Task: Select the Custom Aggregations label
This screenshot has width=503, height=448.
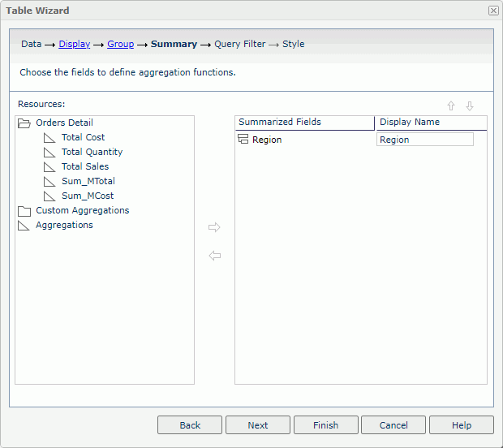Action: click(83, 210)
